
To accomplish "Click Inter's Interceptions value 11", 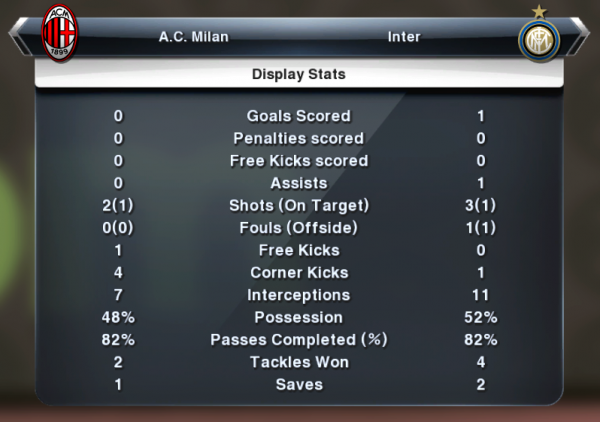I will tap(481, 295).
